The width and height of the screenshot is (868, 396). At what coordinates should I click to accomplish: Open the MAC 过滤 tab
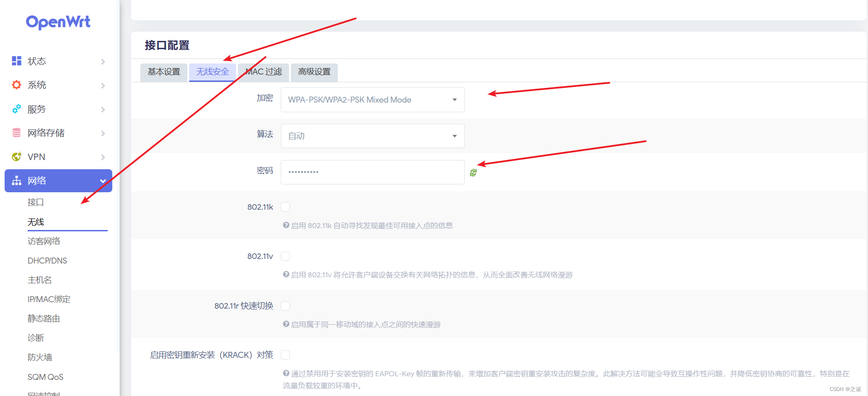[x=264, y=72]
